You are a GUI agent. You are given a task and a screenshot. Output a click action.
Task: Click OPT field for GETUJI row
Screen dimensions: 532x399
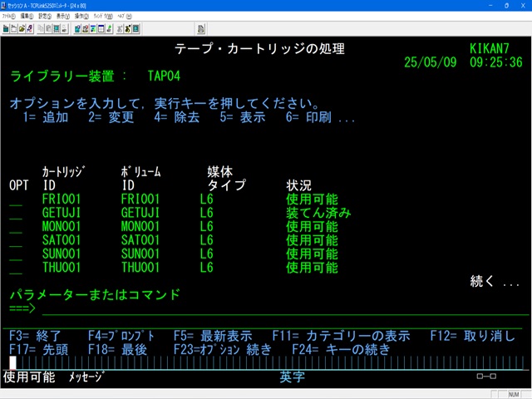pos(16,213)
